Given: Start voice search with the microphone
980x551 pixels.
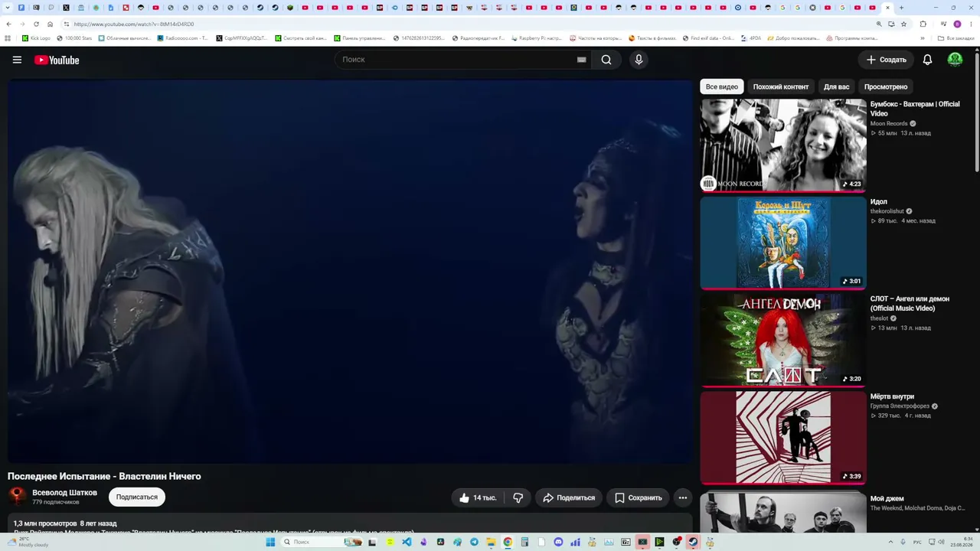Looking at the screenshot, I should point(639,60).
